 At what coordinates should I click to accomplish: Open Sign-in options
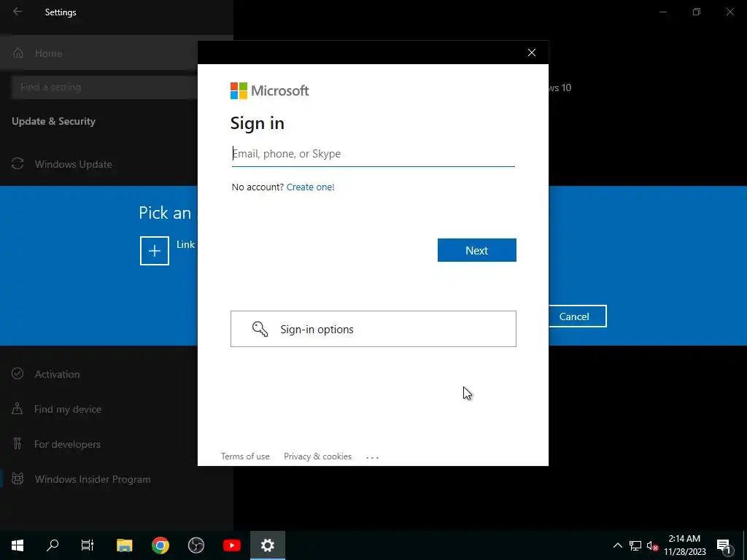[373, 329]
